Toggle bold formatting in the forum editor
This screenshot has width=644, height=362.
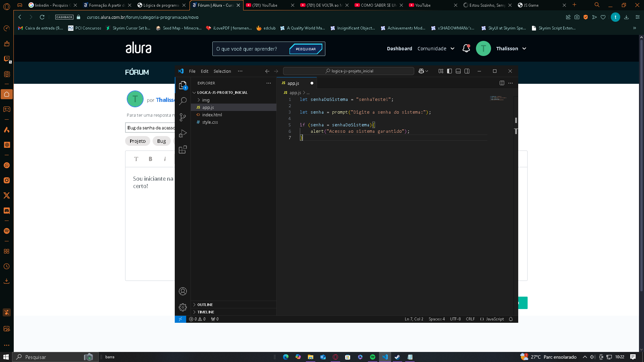tap(151, 159)
